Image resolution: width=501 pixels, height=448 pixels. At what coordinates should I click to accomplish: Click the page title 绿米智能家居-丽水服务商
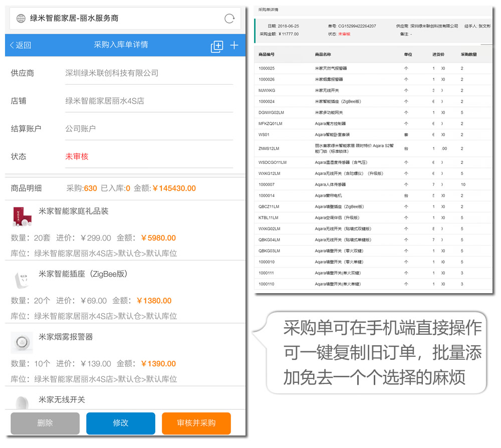(74, 18)
